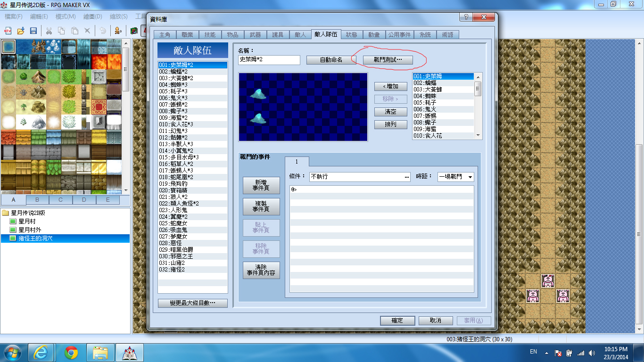
Task: Click the enemy list scrollbar down arrow
Action: tap(478, 135)
